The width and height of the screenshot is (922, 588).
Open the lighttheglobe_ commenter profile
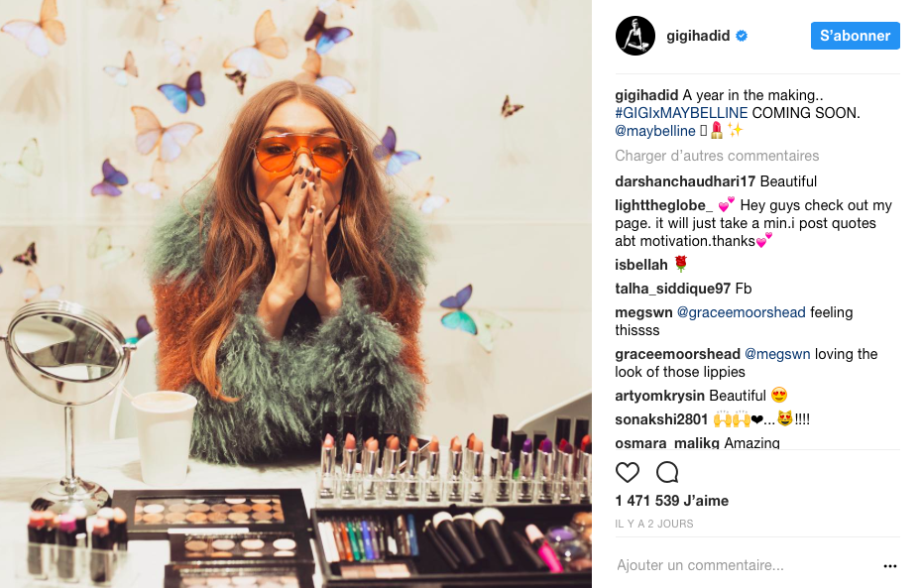(x=663, y=205)
